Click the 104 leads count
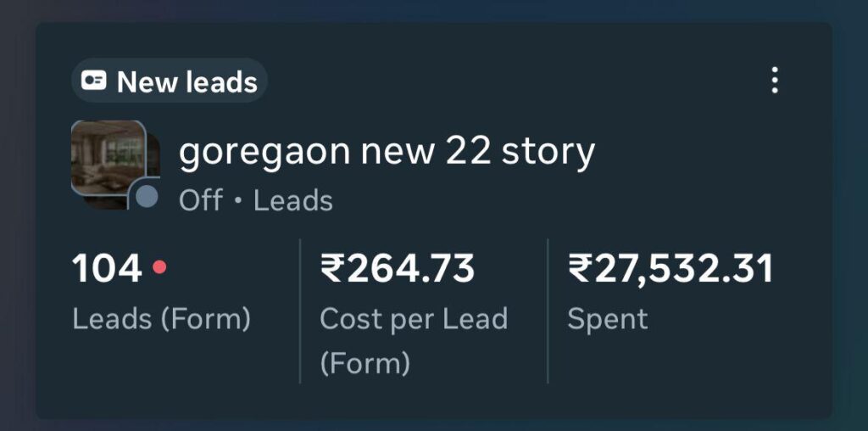868x431 pixels. (x=107, y=270)
